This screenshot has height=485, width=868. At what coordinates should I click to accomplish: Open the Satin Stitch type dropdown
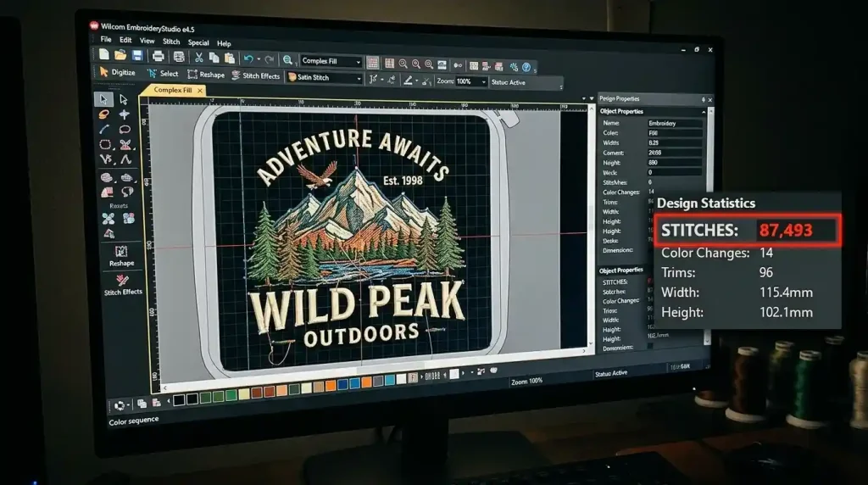coord(359,79)
